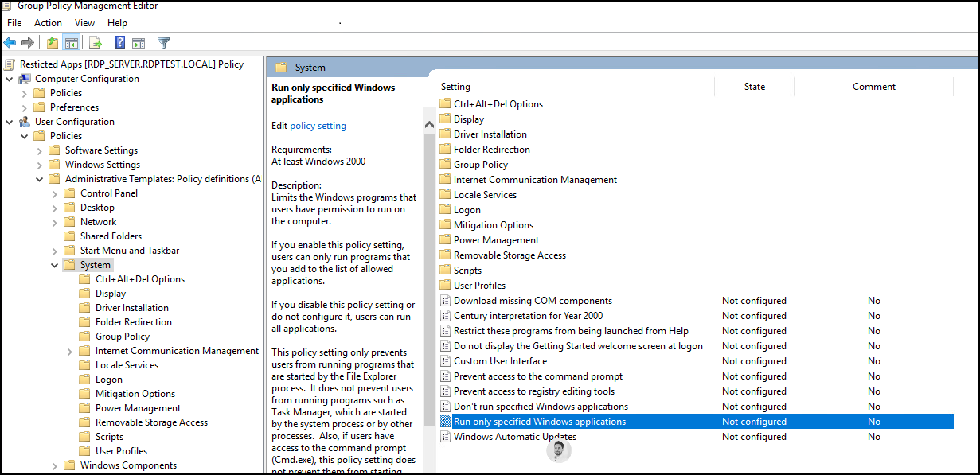Click the Up One Level folder icon

click(53, 42)
